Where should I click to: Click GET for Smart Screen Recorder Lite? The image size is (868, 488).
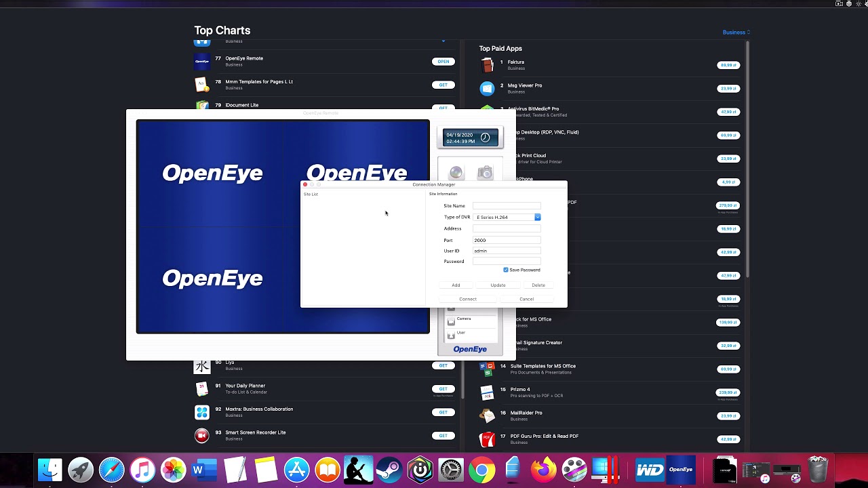(443, 435)
